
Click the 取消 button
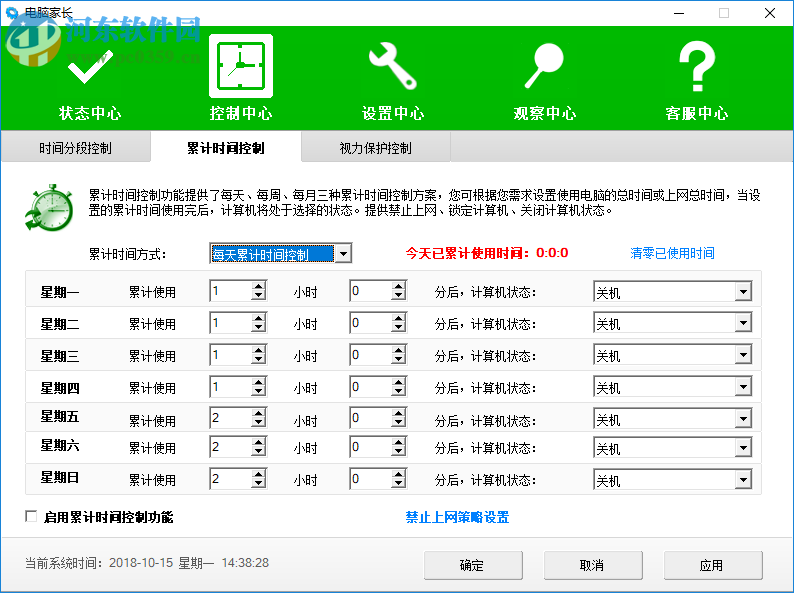593,565
